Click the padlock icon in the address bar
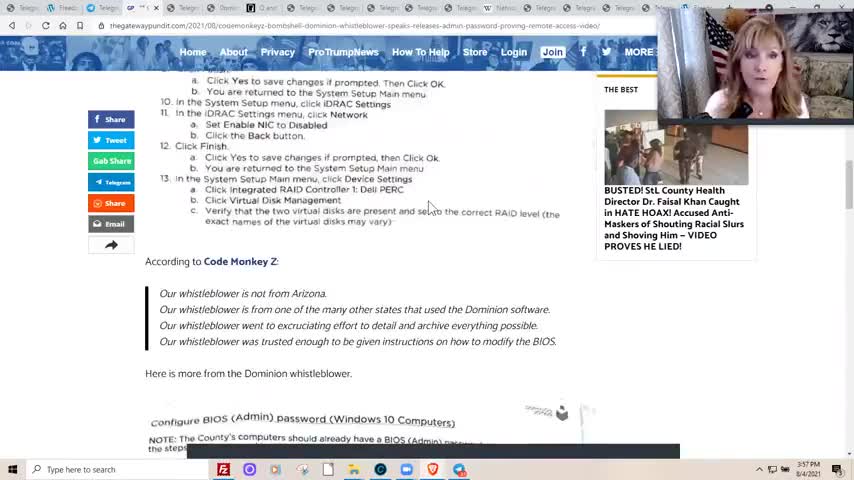The width and height of the screenshot is (854, 480). pyautogui.click(x=101, y=26)
